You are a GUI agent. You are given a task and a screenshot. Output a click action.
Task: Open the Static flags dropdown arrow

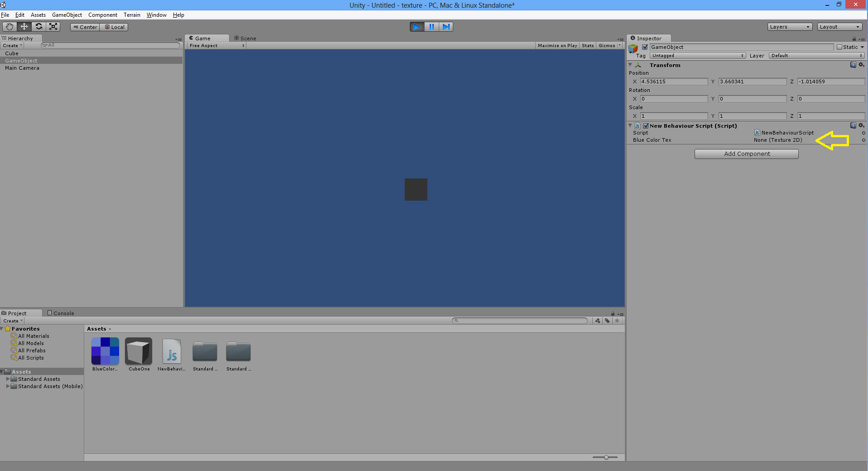(862, 47)
